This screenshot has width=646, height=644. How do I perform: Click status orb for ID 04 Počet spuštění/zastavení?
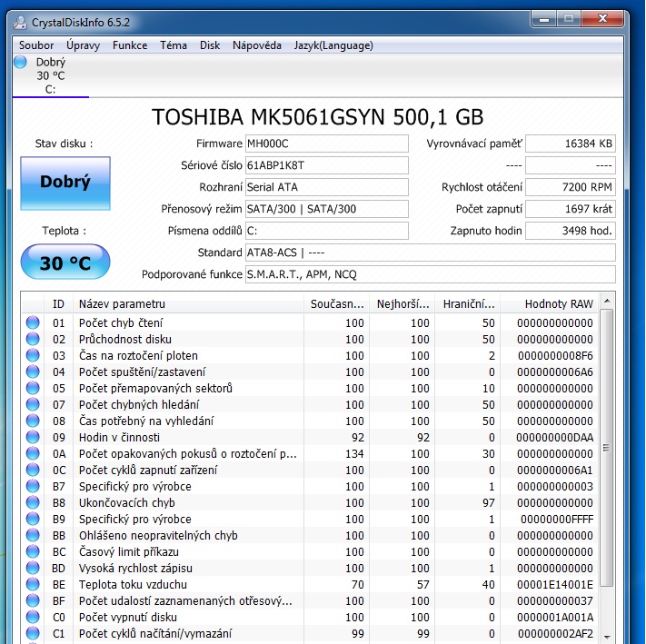click(x=33, y=372)
